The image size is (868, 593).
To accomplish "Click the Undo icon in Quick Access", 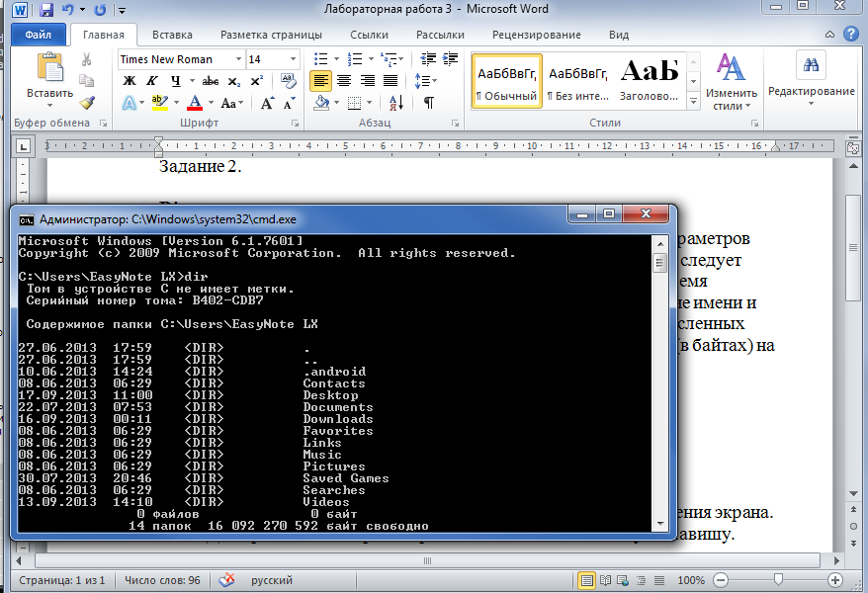I will (x=68, y=10).
